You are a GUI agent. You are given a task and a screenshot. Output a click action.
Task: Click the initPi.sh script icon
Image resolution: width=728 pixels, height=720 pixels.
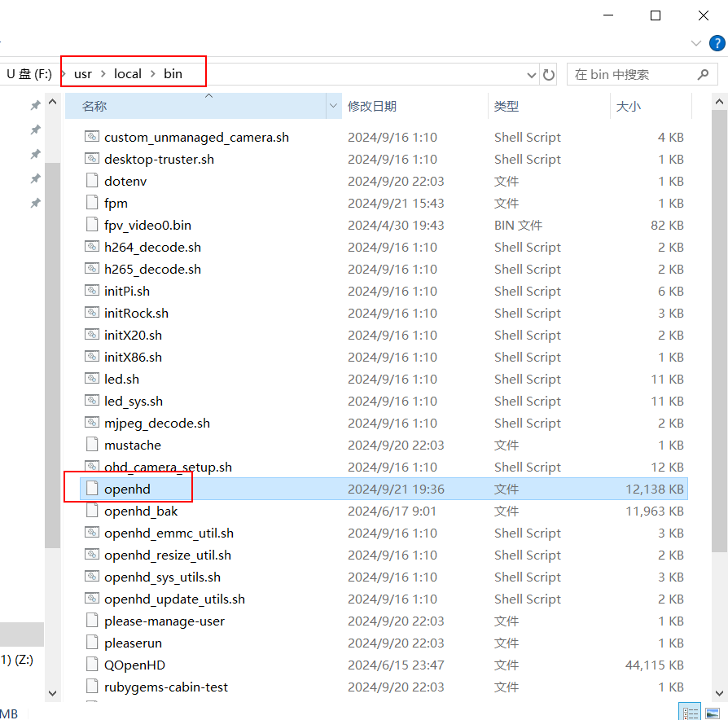click(x=92, y=290)
